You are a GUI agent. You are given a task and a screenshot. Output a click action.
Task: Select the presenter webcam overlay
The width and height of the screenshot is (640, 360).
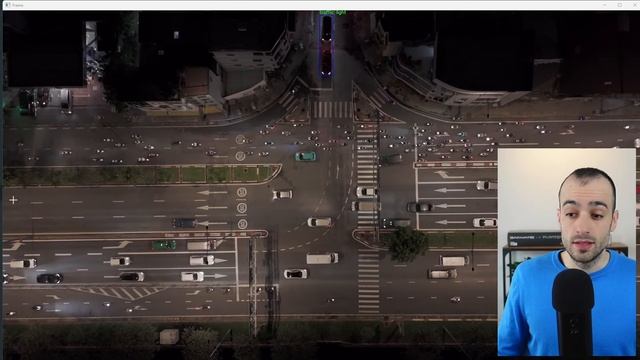[567, 252]
